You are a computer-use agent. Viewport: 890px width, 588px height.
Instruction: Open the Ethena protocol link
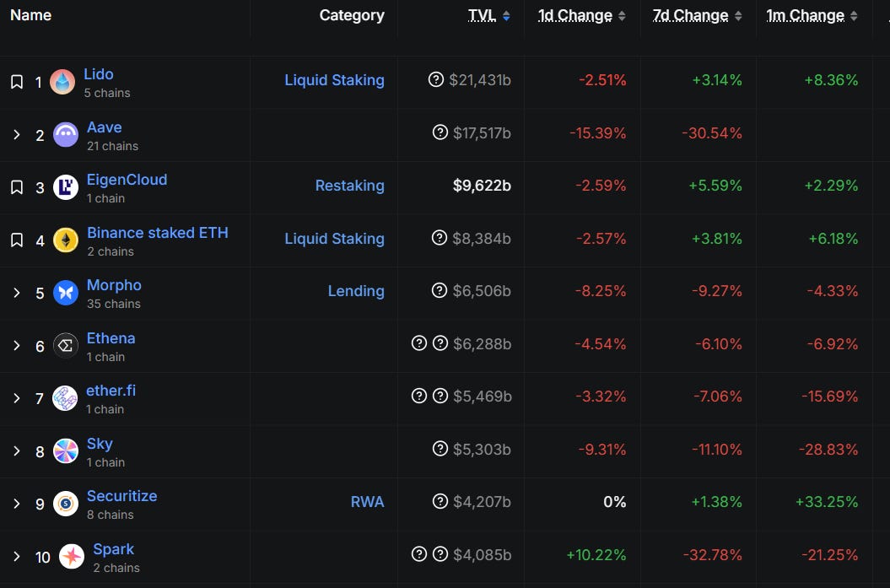[111, 338]
